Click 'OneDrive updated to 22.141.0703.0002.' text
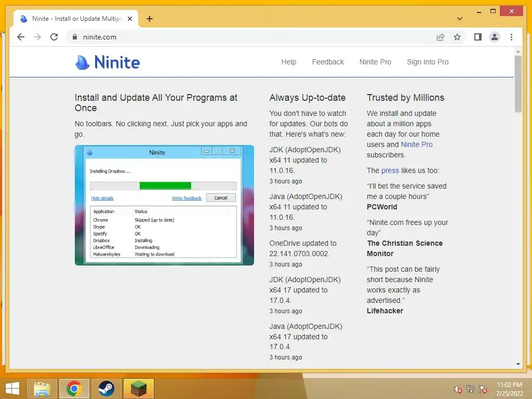Screen dimensions: 532x399 click(x=303, y=248)
